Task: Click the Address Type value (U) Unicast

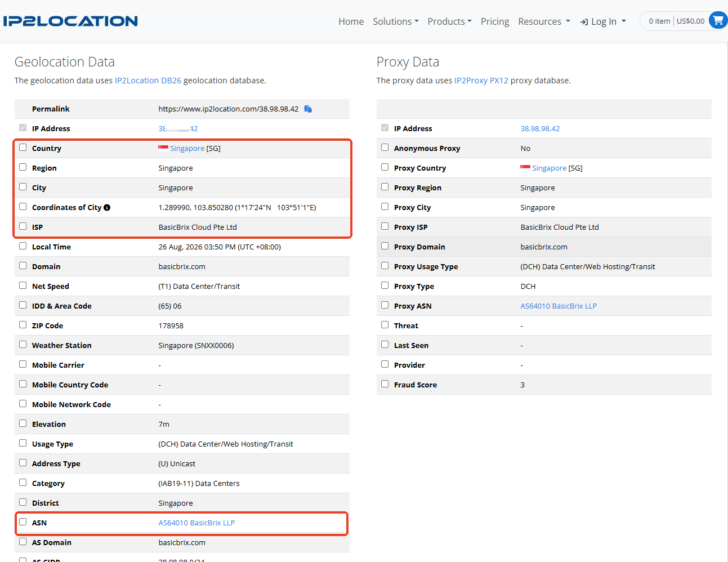Action: pyautogui.click(x=177, y=463)
